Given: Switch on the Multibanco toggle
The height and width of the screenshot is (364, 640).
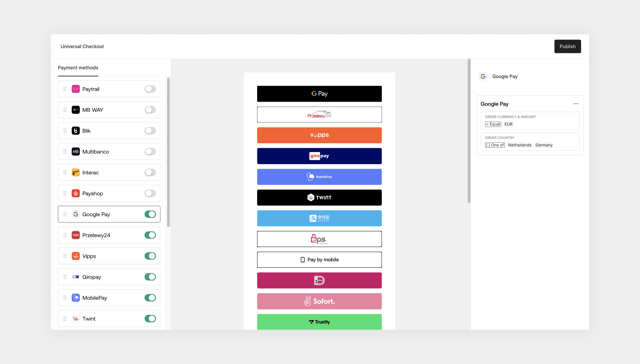Looking at the screenshot, I should click(150, 152).
